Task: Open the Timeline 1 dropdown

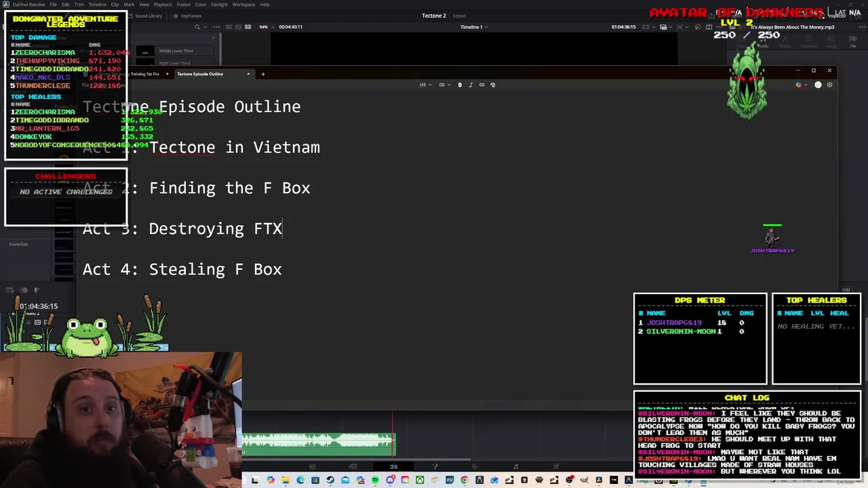Action: (x=474, y=26)
